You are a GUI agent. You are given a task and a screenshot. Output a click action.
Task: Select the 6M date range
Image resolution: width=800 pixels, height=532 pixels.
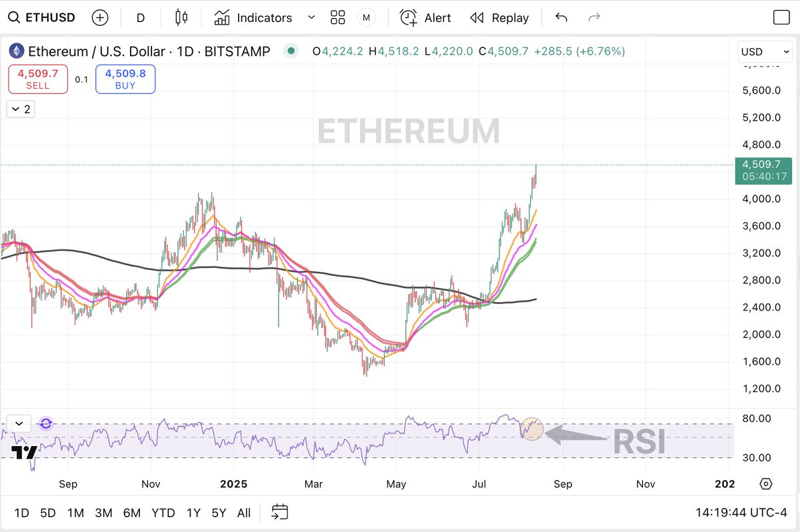[132, 513]
